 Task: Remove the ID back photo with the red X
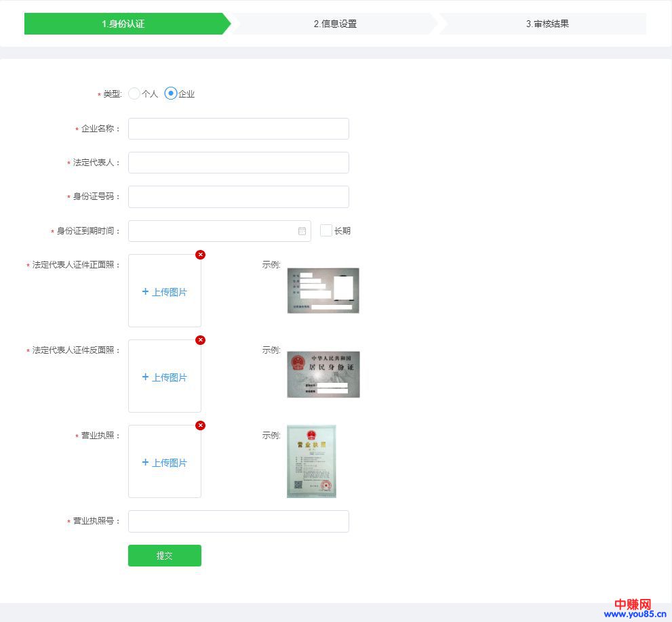(200, 340)
